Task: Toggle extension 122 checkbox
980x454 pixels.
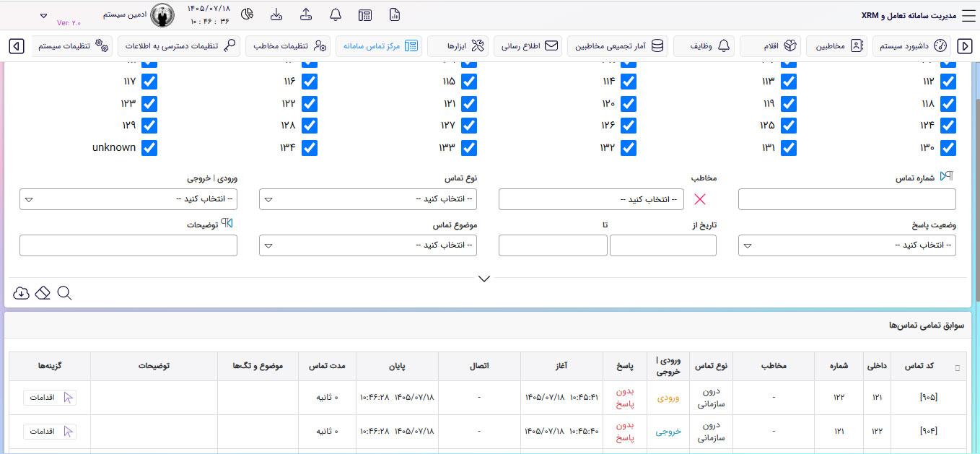Action: [310, 103]
